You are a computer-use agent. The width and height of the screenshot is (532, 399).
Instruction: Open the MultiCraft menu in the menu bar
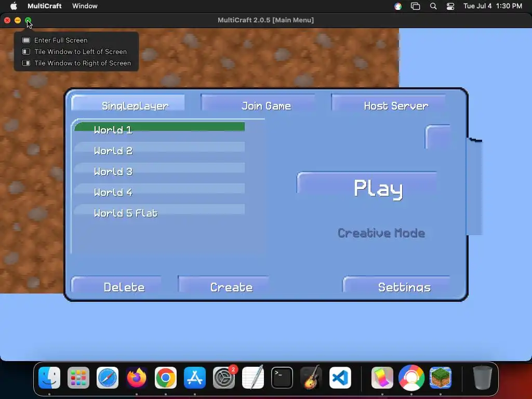[45, 6]
